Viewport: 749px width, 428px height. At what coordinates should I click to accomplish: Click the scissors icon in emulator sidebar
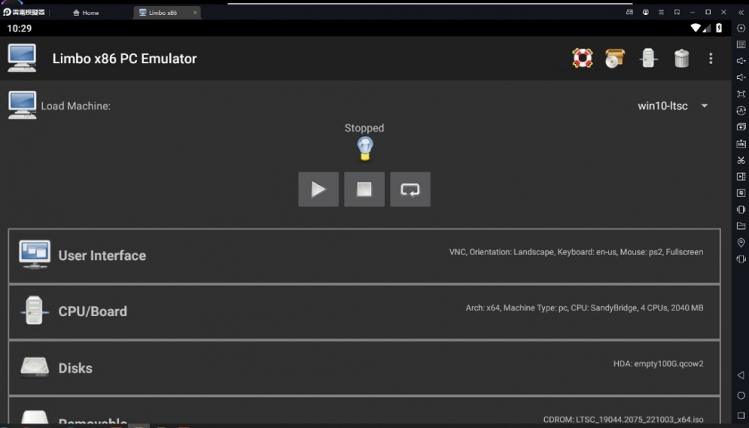point(741,160)
